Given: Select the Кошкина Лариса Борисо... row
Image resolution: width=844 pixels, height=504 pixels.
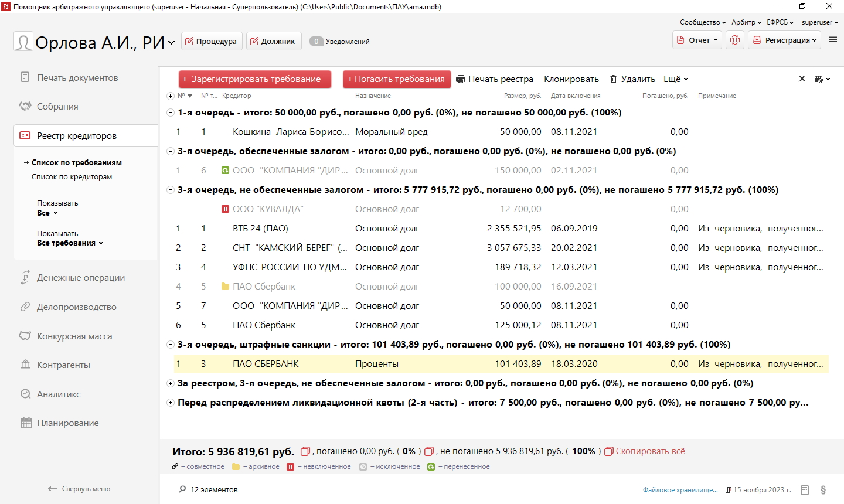Looking at the screenshot, I should 501,132.
